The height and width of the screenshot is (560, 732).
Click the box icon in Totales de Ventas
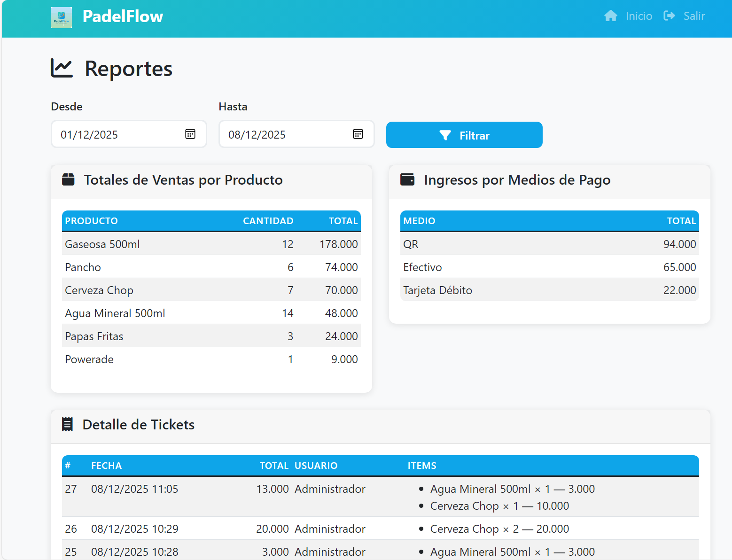click(68, 179)
